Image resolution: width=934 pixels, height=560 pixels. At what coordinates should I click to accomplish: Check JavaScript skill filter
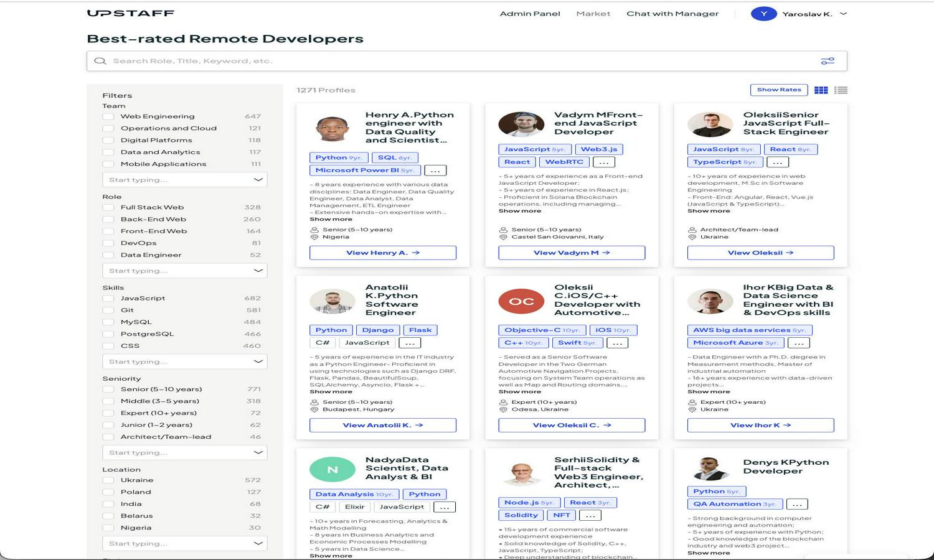[x=108, y=298]
